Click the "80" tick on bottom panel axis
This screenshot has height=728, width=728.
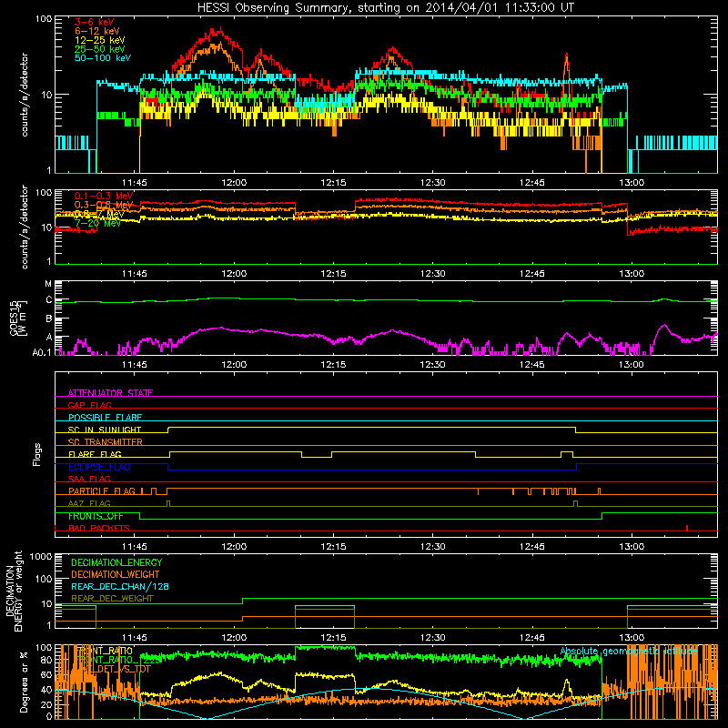[x=47, y=661]
